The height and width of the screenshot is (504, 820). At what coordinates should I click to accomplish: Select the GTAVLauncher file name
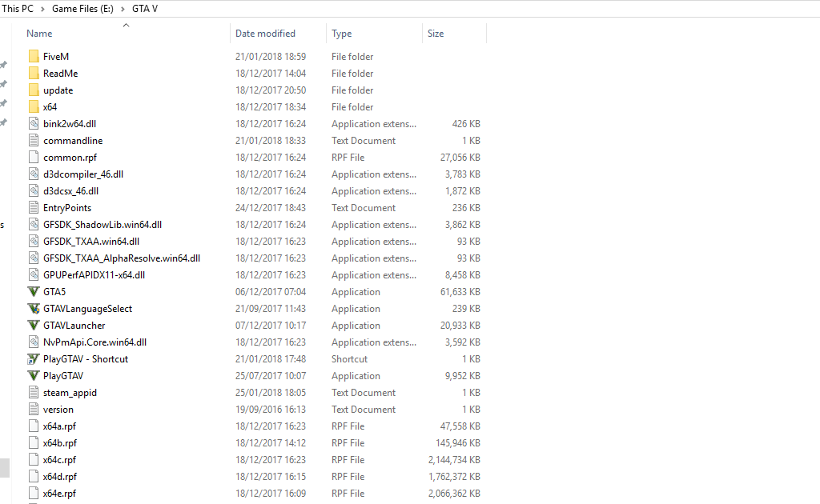pos(74,326)
